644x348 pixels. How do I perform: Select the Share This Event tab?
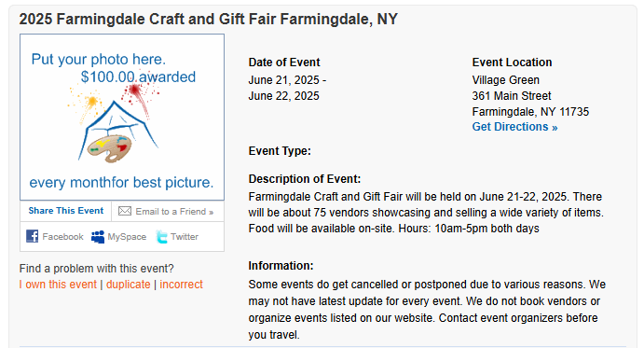(66, 211)
